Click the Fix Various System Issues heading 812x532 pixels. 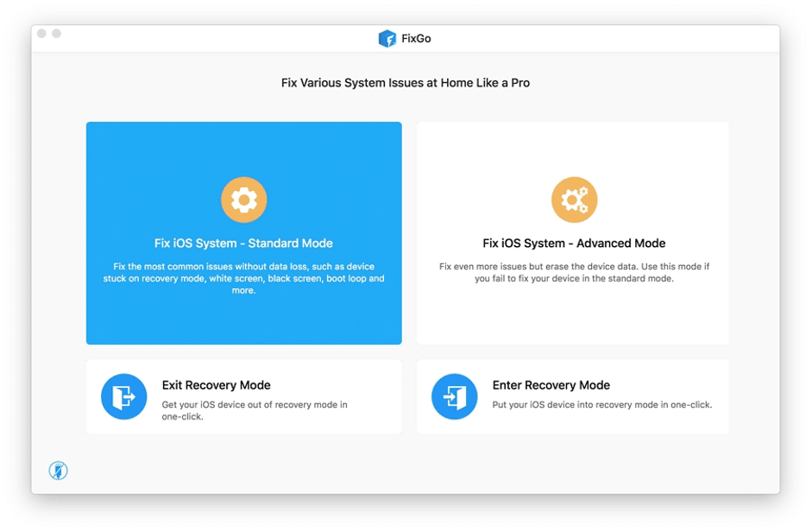[x=405, y=82]
